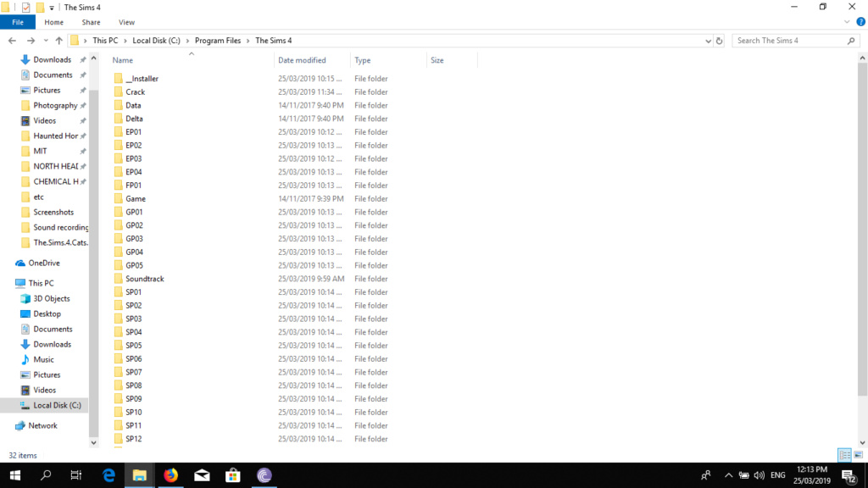The image size is (868, 488).
Task: Click the SP09 folder name
Action: click(x=133, y=399)
